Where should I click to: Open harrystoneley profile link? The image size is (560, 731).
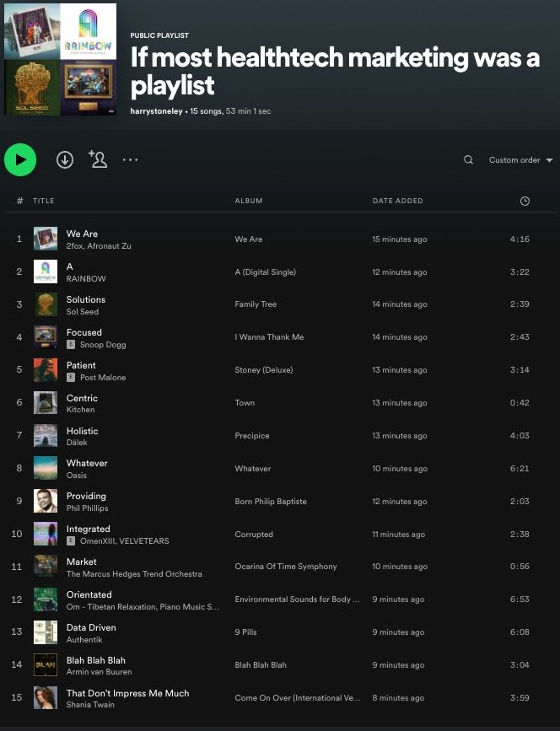click(x=157, y=111)
